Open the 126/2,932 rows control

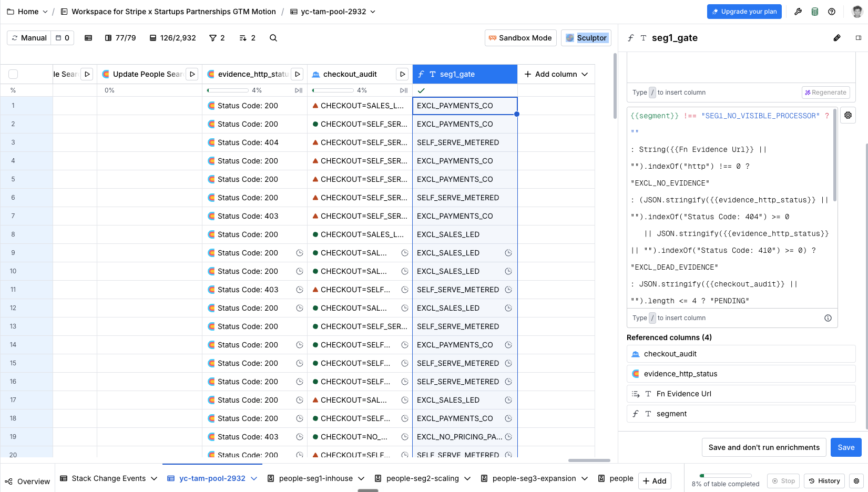click(172, 38)
